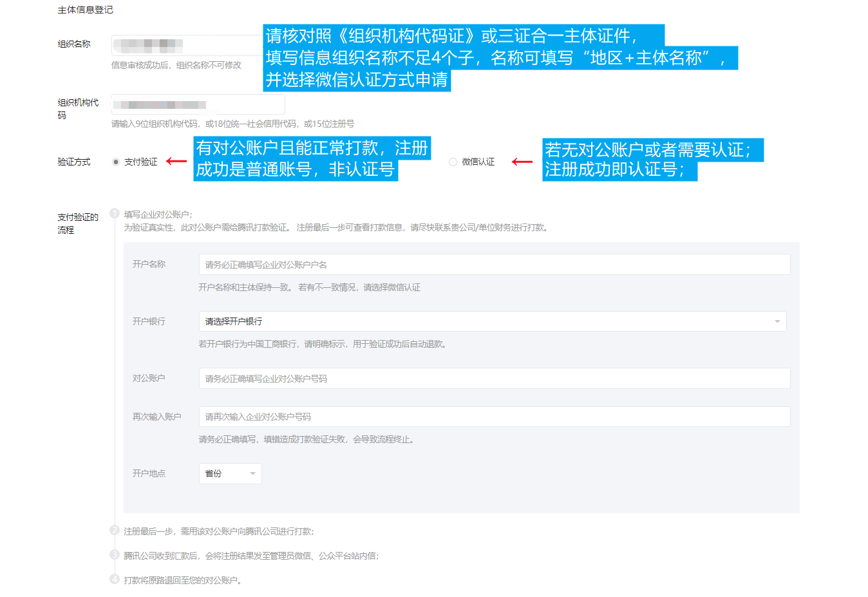Select the 支付验证 radio button
The image size is (868, 597).
point(116,162)
